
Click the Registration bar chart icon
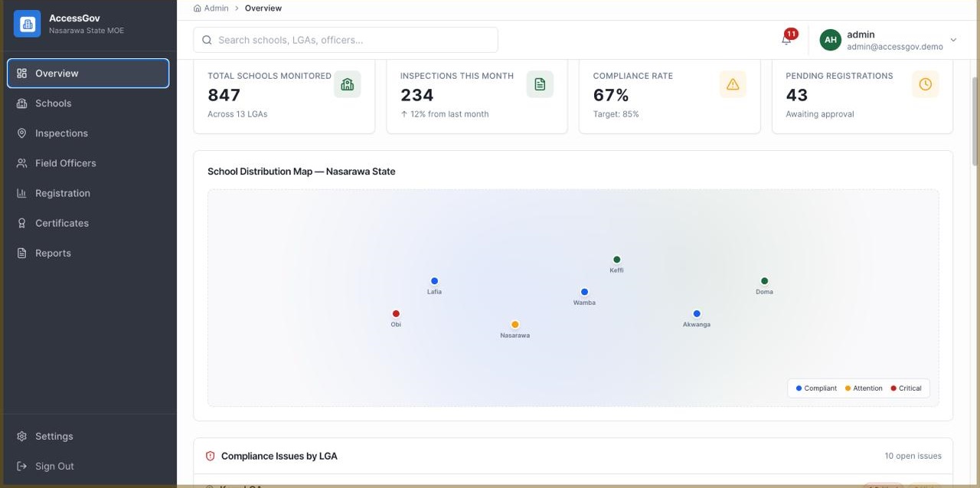click(x=22, y=193)
